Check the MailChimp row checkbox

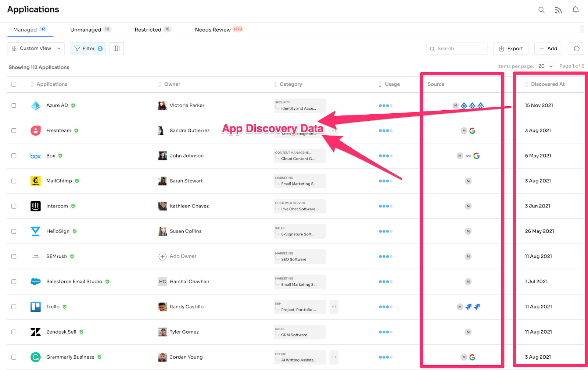coord(14,181)
